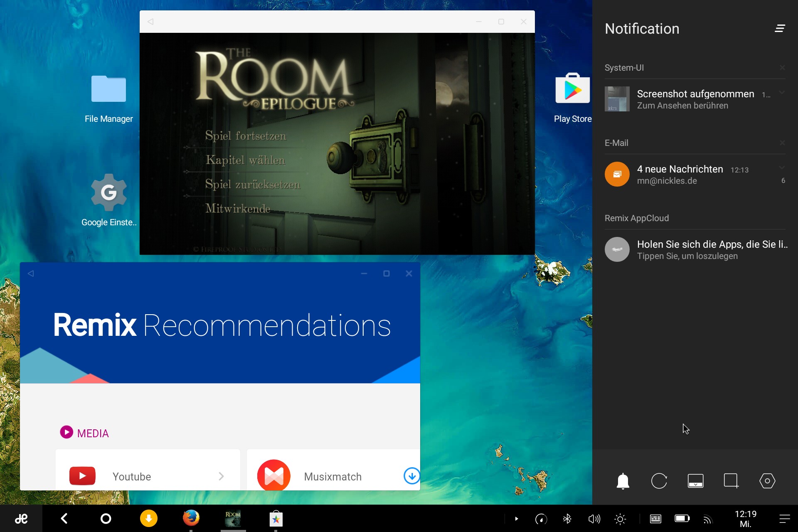Minimize the Remix Recommendations window
Viewport: 798px width, 532px height.
pyautogui.click(x=364, y=273)
